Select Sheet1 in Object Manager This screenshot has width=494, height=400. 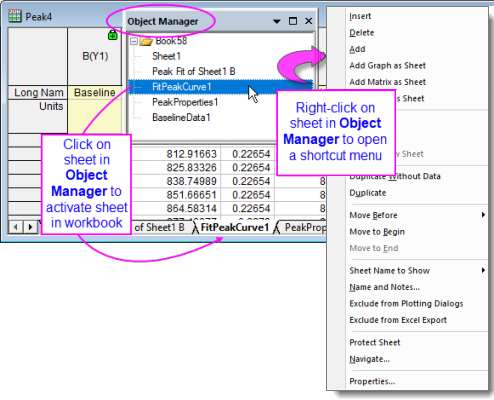point(166,56)
